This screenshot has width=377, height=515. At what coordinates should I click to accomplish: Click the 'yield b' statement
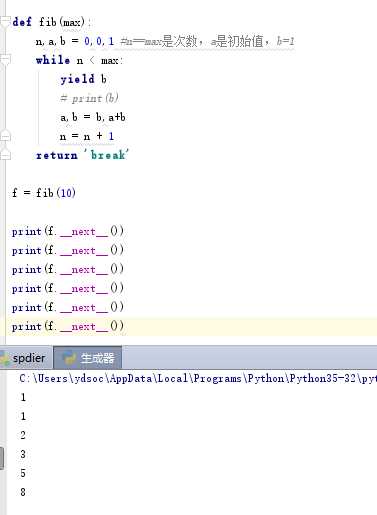pyautogui.click(x=83, y=79)
